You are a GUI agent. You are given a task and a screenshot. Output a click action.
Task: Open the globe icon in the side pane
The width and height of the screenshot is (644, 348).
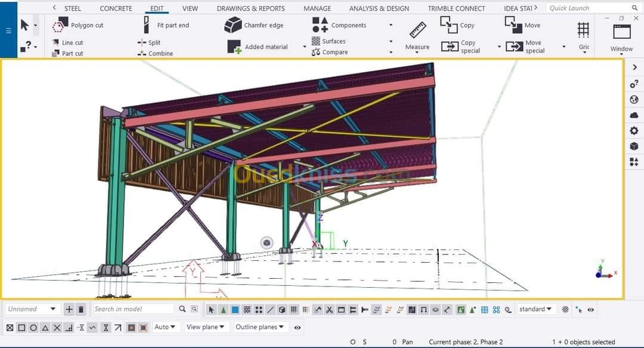634,100
